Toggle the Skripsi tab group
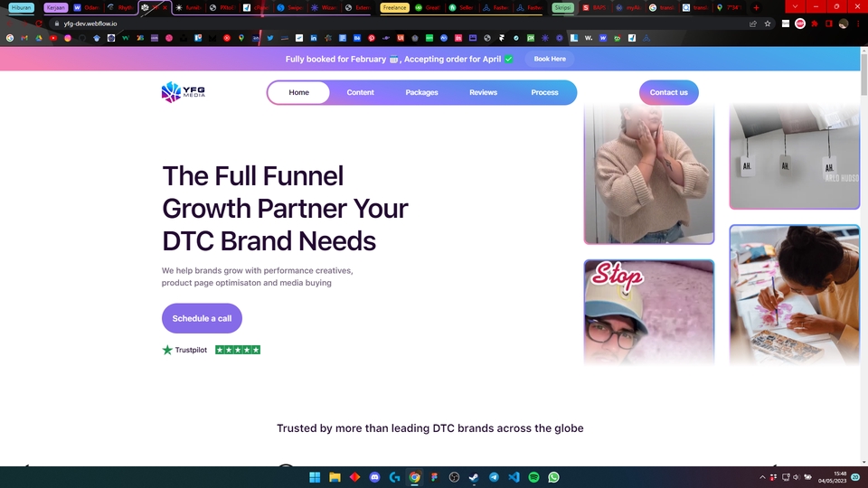The image size is (868, 488). (x=562, y=8)
